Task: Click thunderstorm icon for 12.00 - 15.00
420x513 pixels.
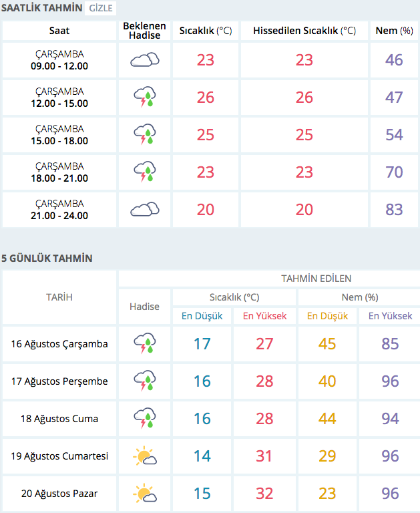Action: coord(144,98)
